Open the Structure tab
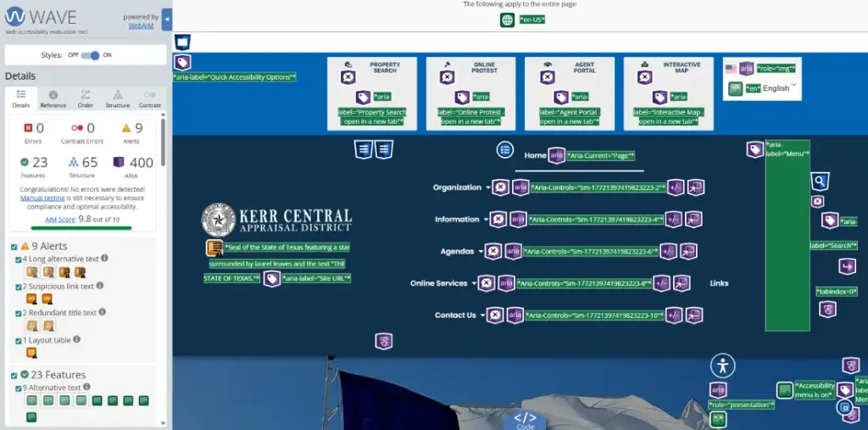 coord(117,98)
